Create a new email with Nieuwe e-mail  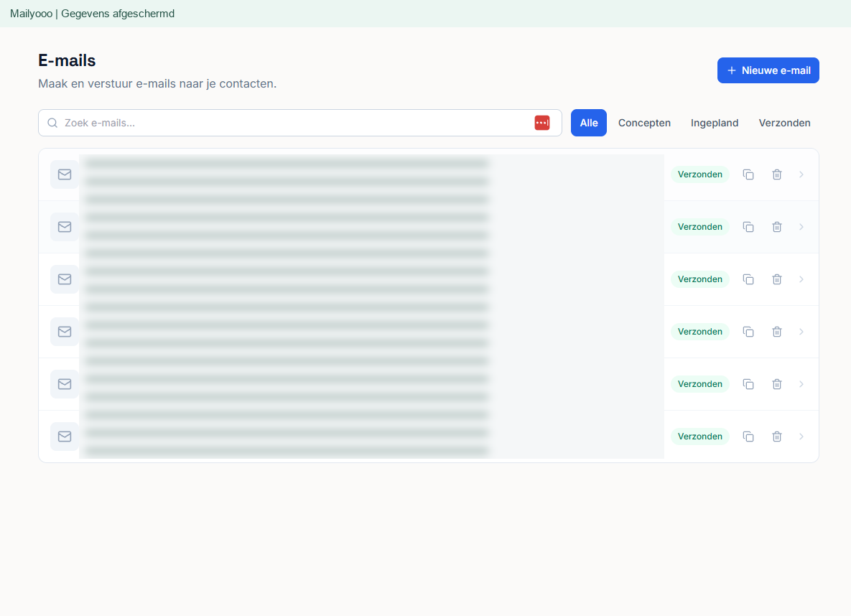pos(768,70)
